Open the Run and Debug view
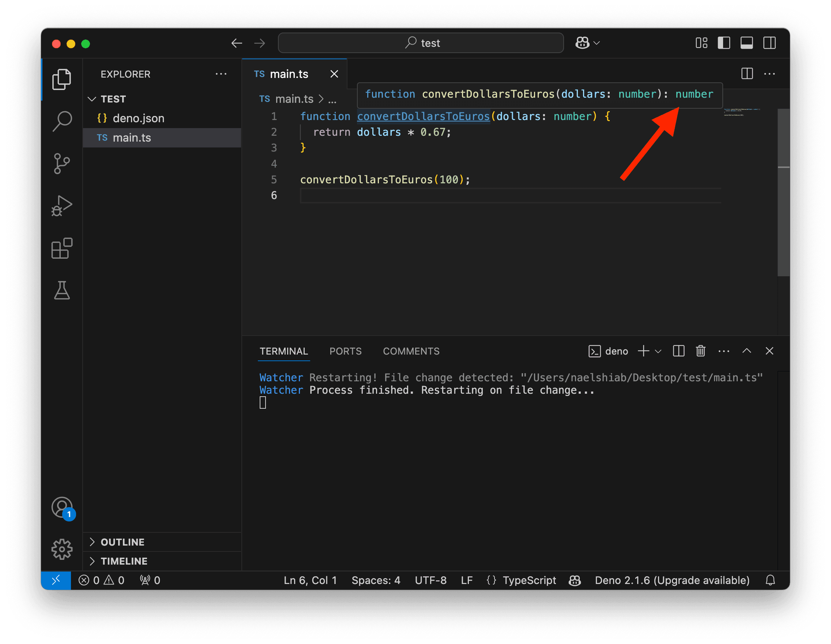 (62, 206)
